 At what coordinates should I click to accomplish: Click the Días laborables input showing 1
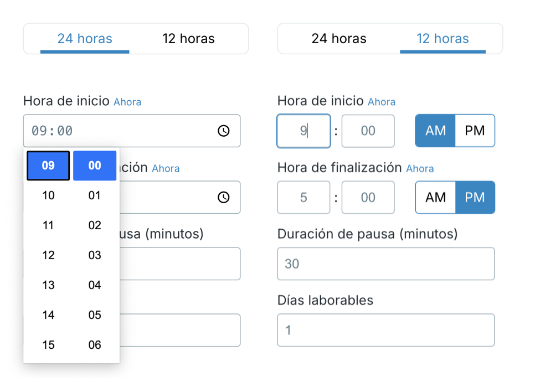(385, 330)
